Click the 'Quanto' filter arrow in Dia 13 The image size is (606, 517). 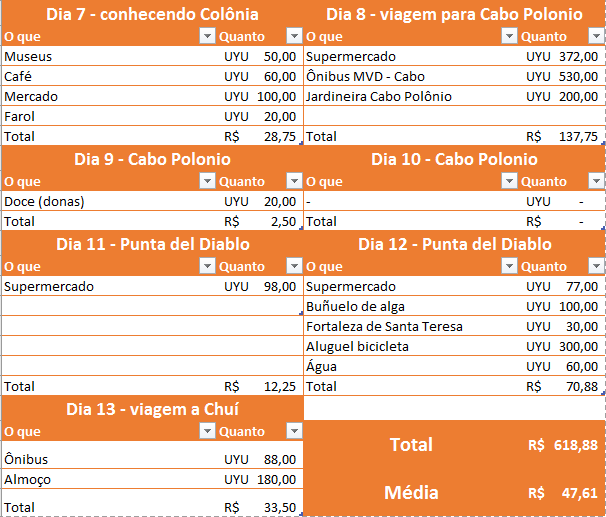(x=293, y=431)
